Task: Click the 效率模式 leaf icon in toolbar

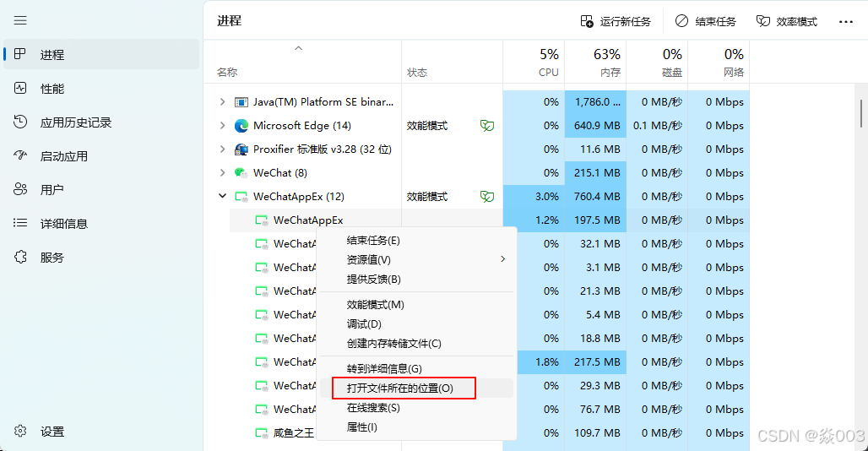Action: coord(763,21)
